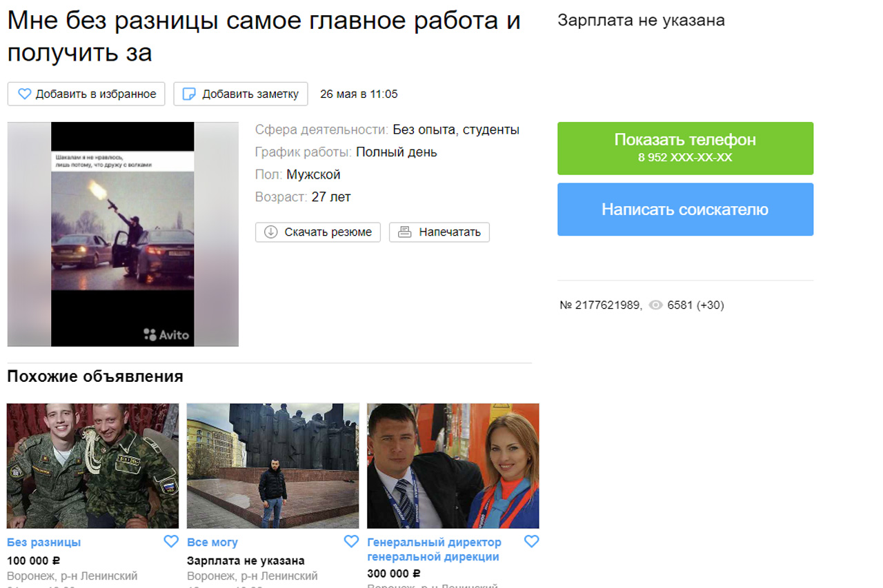Click the date "26 мая в 11:05"
883x588 pixels.
[x=359, y=94]
